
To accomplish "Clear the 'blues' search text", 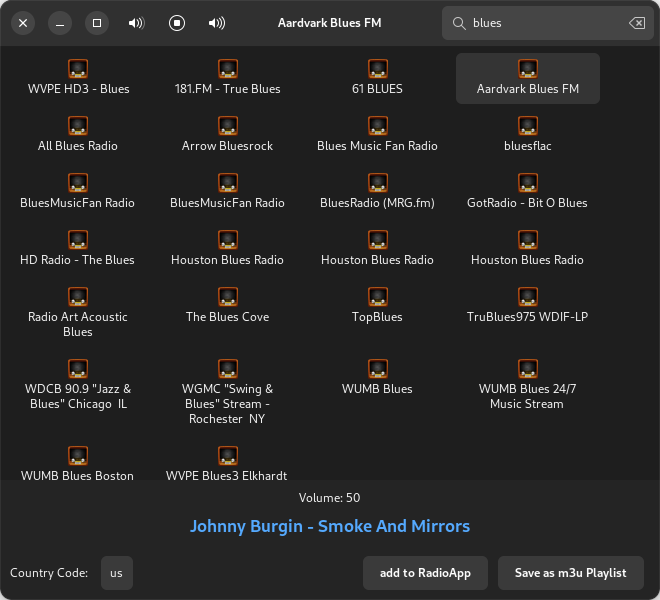I will tap(637, 23).
